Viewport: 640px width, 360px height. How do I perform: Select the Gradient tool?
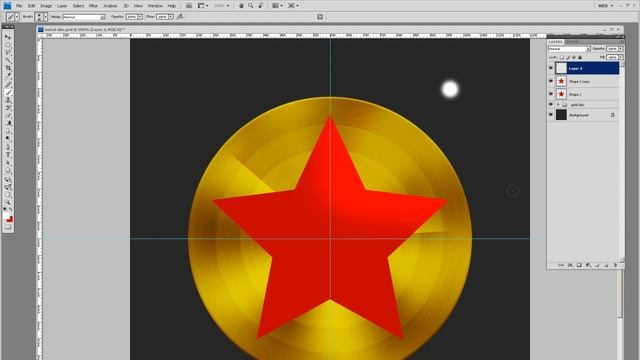[x=8, y=123]
